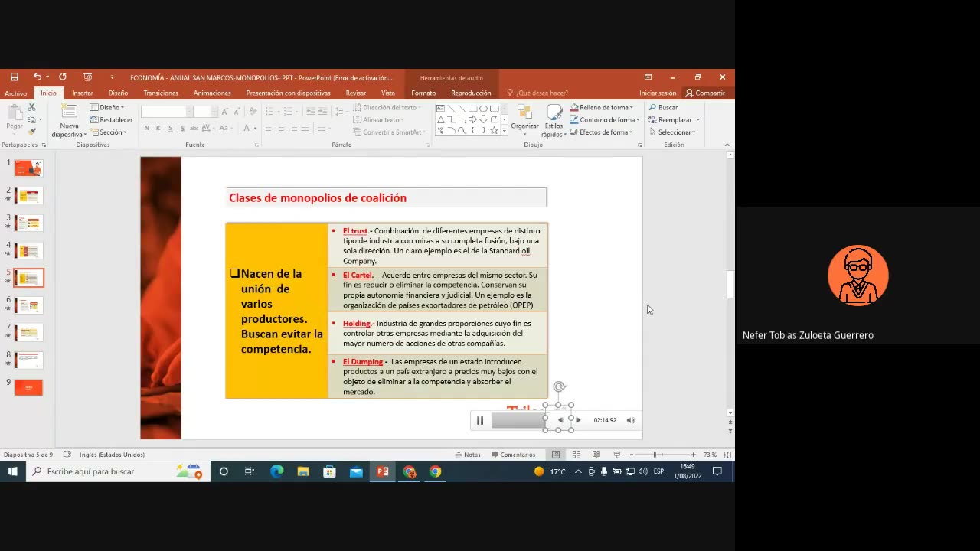Open the Comentarios pane
Viewport: 980px width, 551px height.
[x=513, y=455]
